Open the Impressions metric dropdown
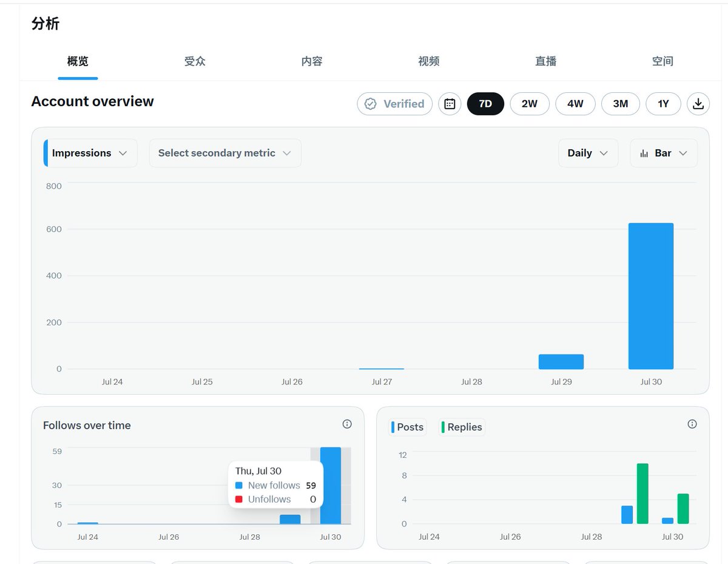728x564 pixels. (90, 153)
